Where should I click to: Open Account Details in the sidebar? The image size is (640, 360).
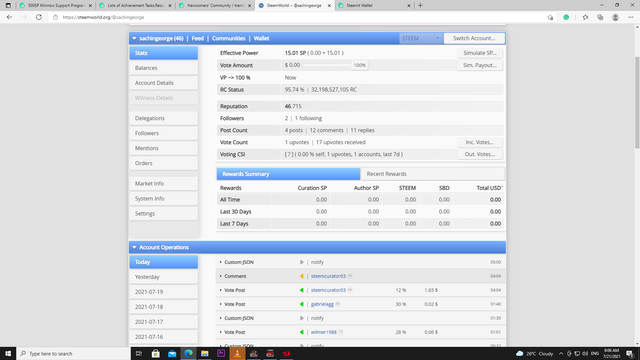tap(164, 83)
